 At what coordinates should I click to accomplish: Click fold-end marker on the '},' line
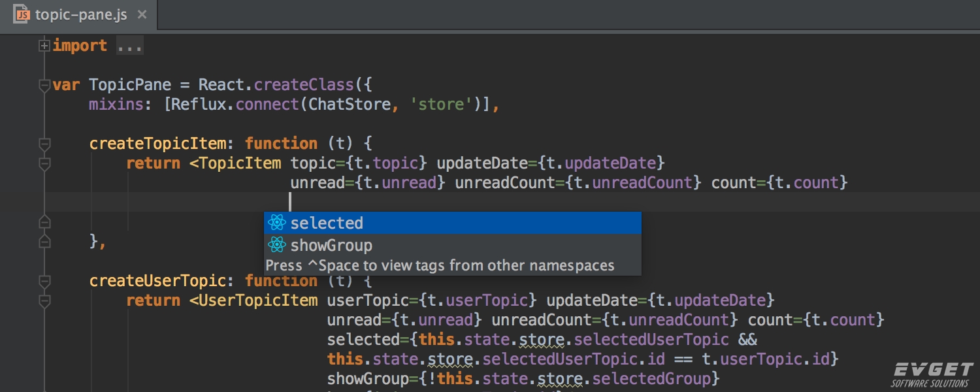[x=44, y=241]
